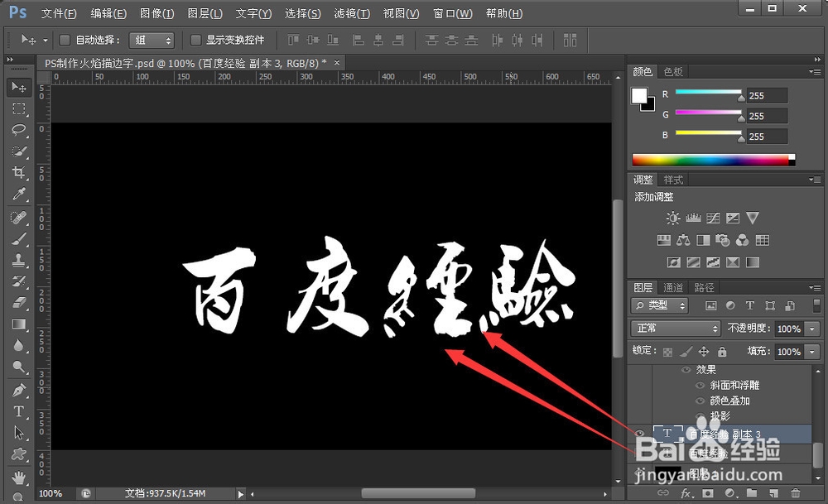This screenshot has width=828, height=504.
Task: Open the 不透明度 opacity slider arrow
Action: (x=812, y=329)
